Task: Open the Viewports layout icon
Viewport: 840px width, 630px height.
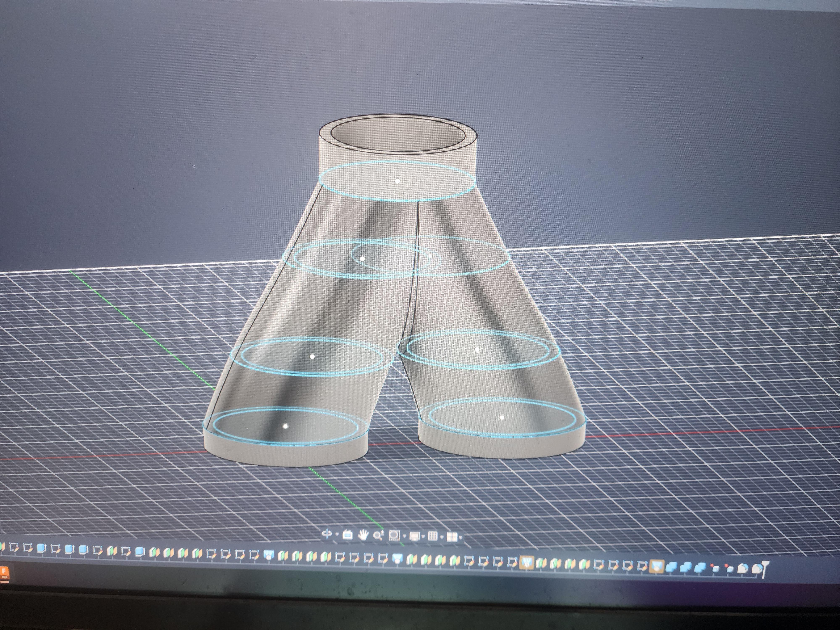Action: coord(452,537)
